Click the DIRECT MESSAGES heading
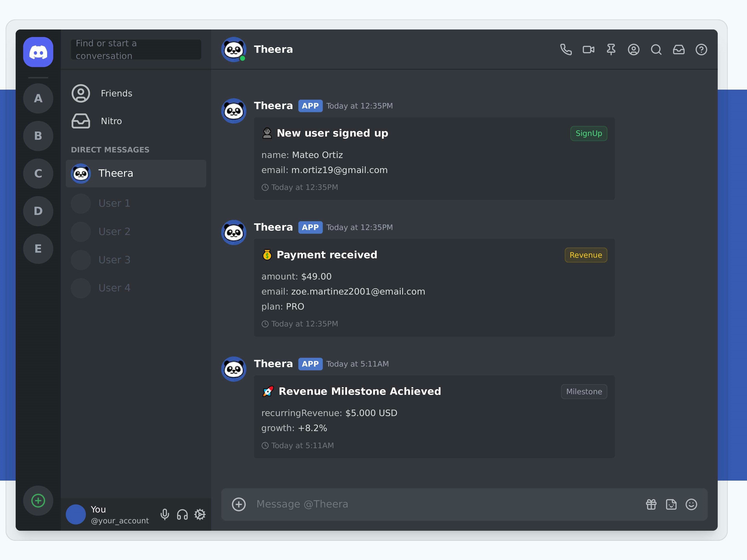The width and height of the screenshot is (747, 560). click(110, 150)
